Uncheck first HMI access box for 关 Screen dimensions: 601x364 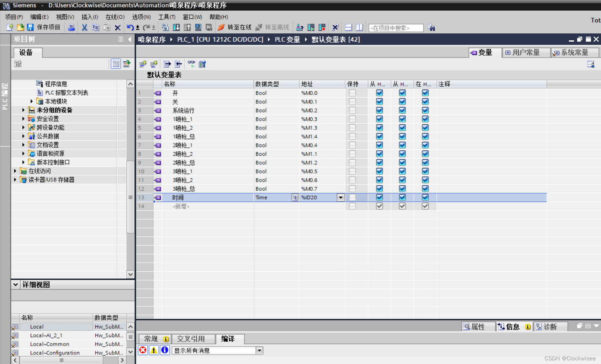[380, 102]
